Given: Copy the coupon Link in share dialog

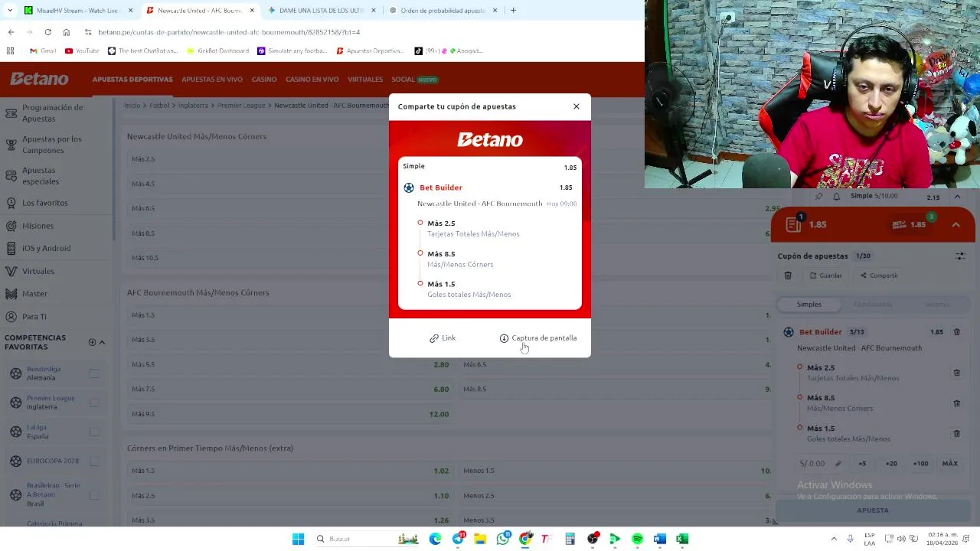Looking at the screenshot, I should (x=443, y=338).
